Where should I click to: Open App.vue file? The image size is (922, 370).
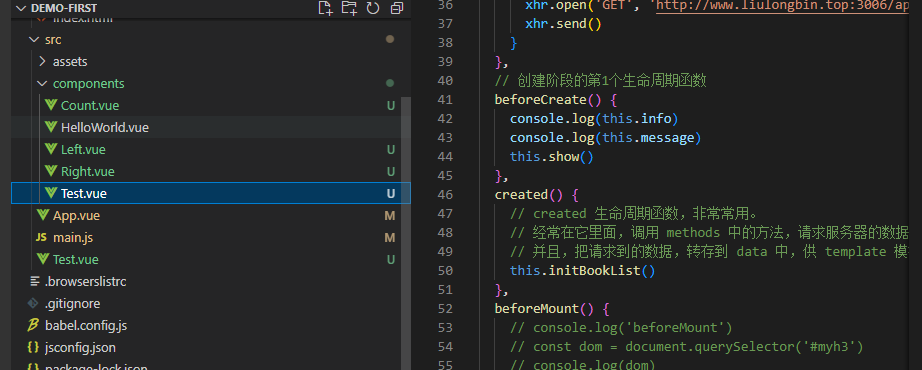tap(76, 216)
